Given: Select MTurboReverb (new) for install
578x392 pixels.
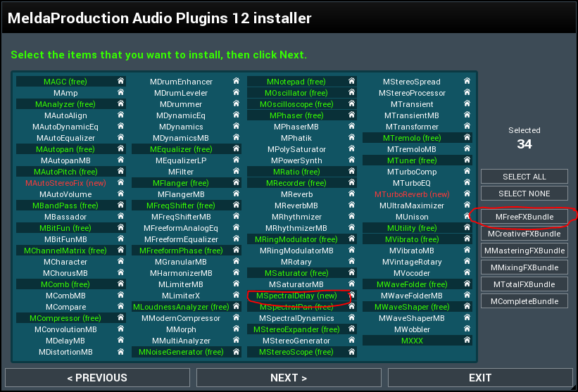Looking at the screenshot, I should coord(411,194).
